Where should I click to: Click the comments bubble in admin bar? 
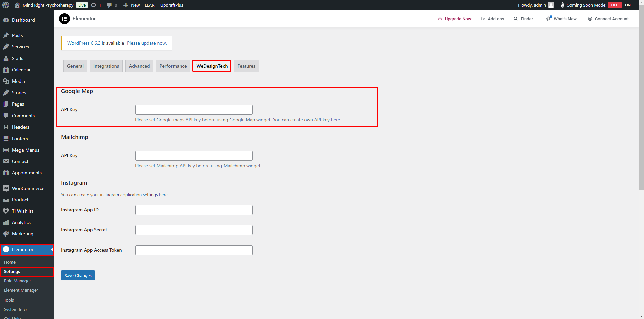click(x=112, y=5)
